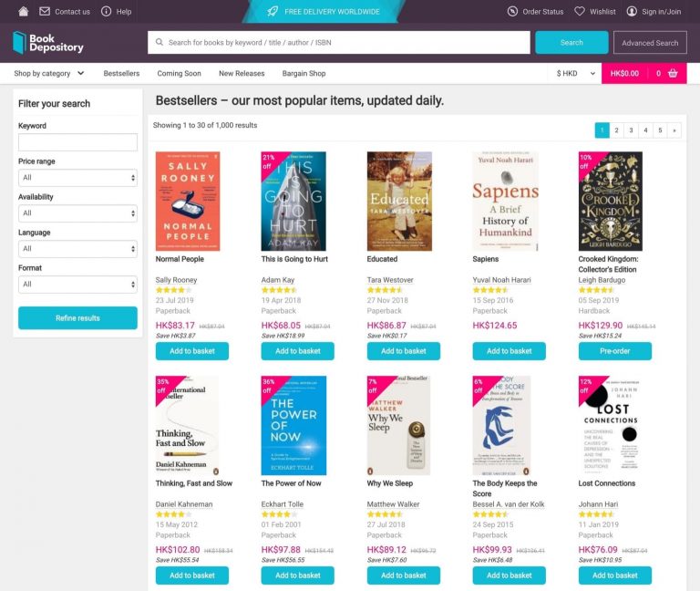Go to results page 2
The height and width of the screenshot is (591, 700).
pos(616,130)
